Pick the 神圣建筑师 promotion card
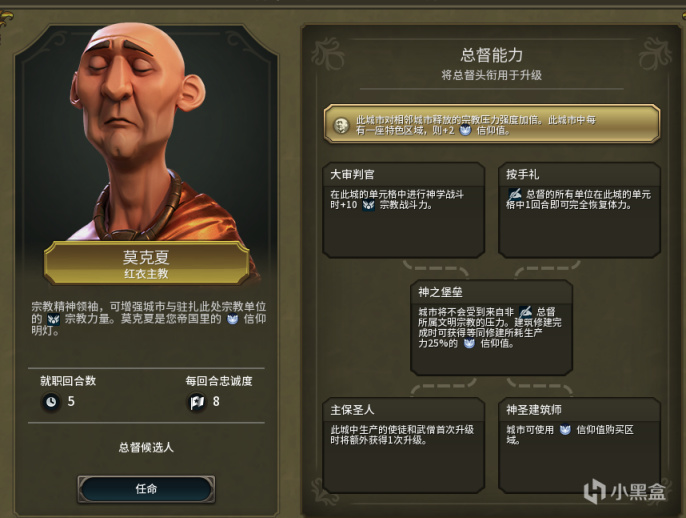 pyautogui.click(x=579, y=445)
